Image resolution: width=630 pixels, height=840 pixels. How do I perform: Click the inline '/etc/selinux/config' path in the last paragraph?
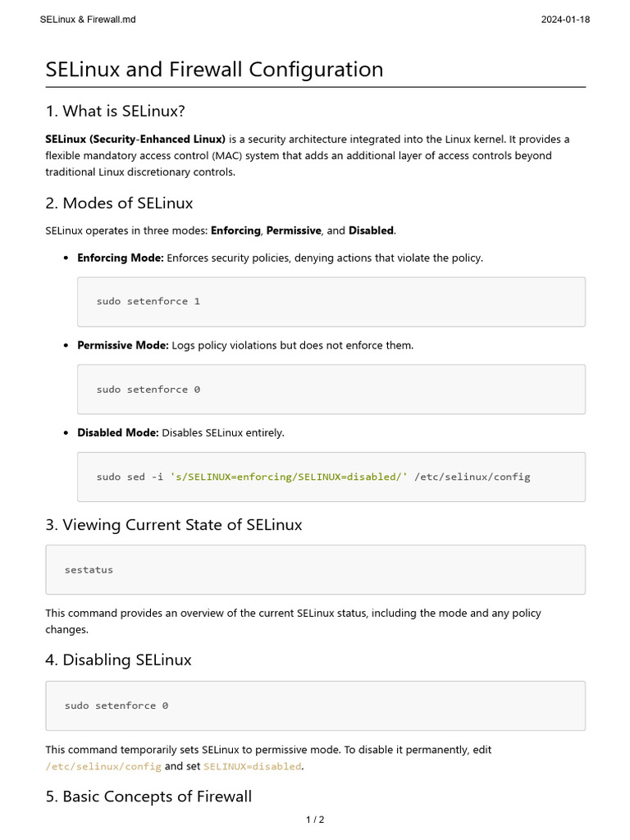(x=103, y=766)
